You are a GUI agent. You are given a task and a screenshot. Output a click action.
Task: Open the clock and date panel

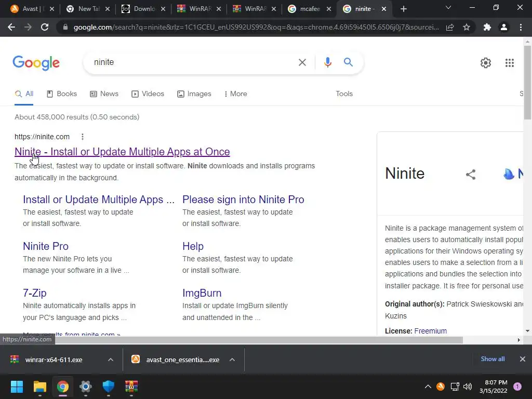(494, 387)
